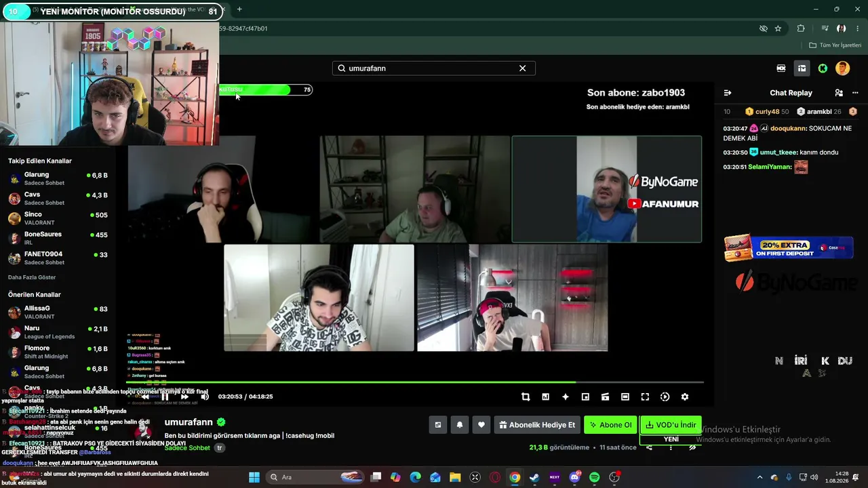Toggle fullscreen in video player
This screenshot has width=868, height=488.
point(645,396)
